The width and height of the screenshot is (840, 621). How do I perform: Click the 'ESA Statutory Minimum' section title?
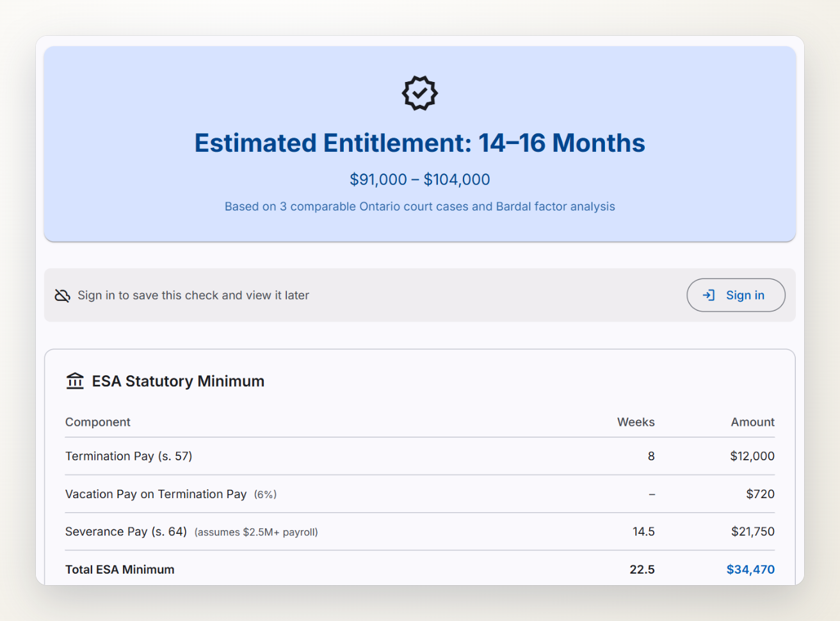(x=178, y=381)
